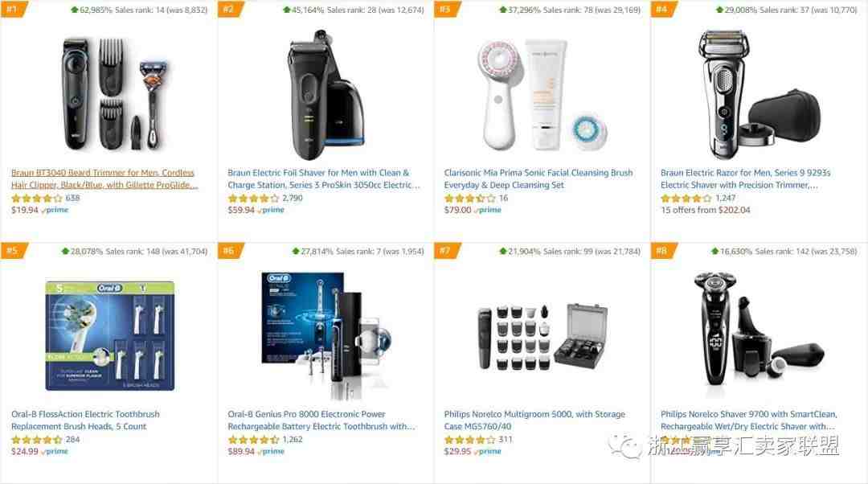Click the $79.00 price of Clarisonic set
The image size is (868, 484).
point(457,211)
